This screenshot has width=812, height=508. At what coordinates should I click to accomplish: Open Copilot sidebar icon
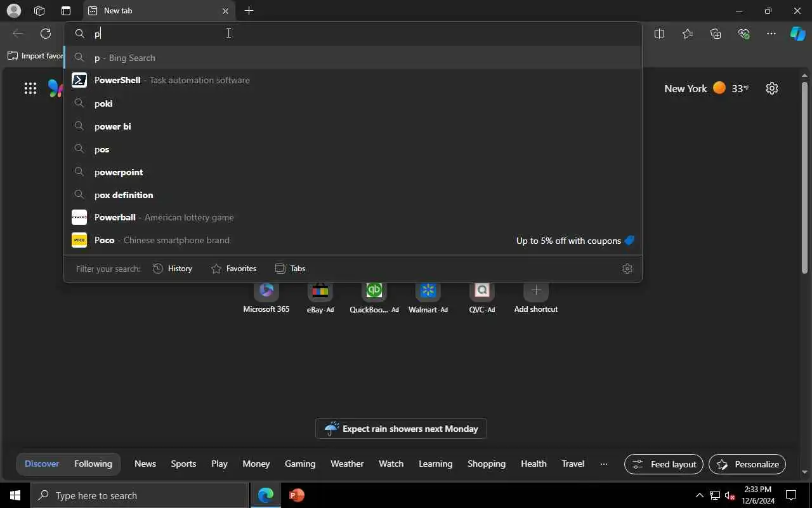[x=797, y=34]
